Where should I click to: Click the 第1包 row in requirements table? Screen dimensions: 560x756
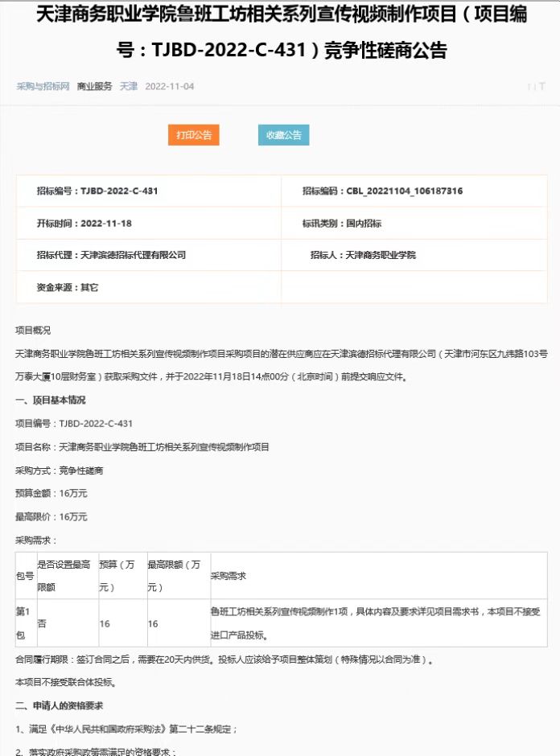click(25, 623)
